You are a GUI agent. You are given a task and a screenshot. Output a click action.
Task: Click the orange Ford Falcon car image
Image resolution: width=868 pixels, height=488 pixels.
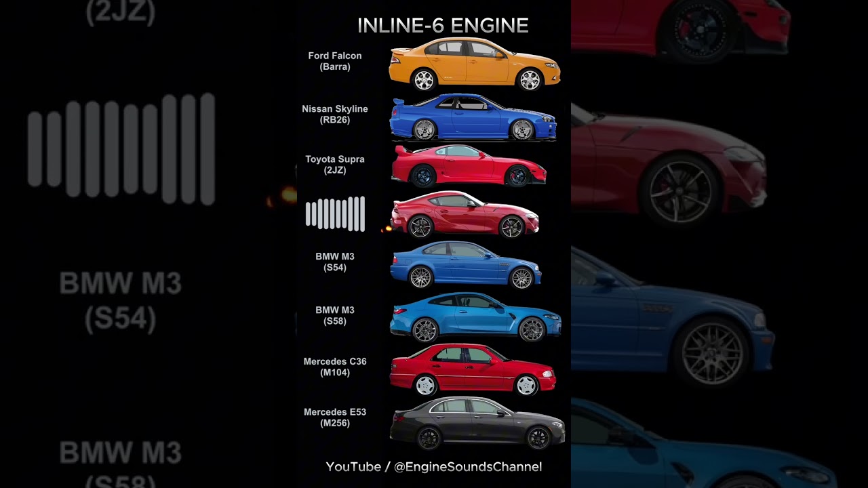pos(475,64)
